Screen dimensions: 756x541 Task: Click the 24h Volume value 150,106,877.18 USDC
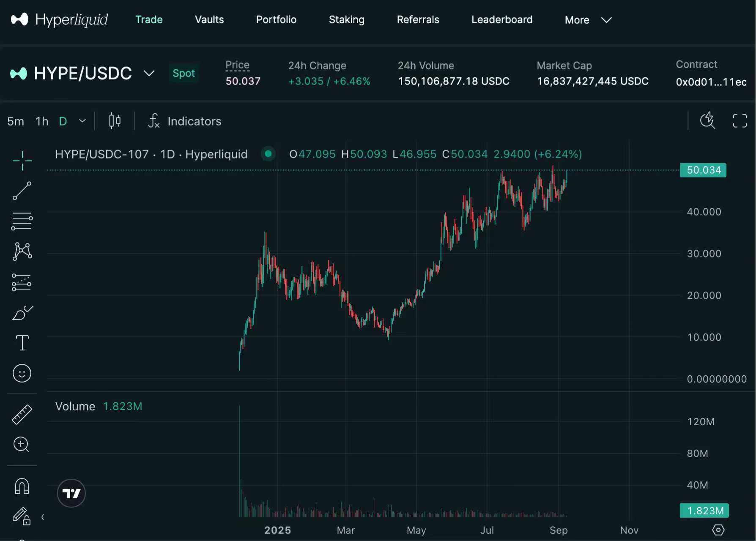pyautogui.click(x=454, y=81)
